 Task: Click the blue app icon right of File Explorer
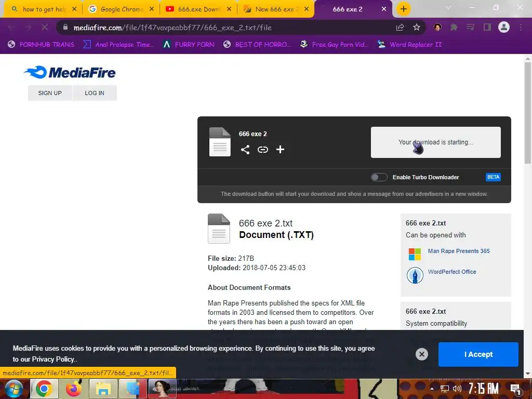[133, 389]
